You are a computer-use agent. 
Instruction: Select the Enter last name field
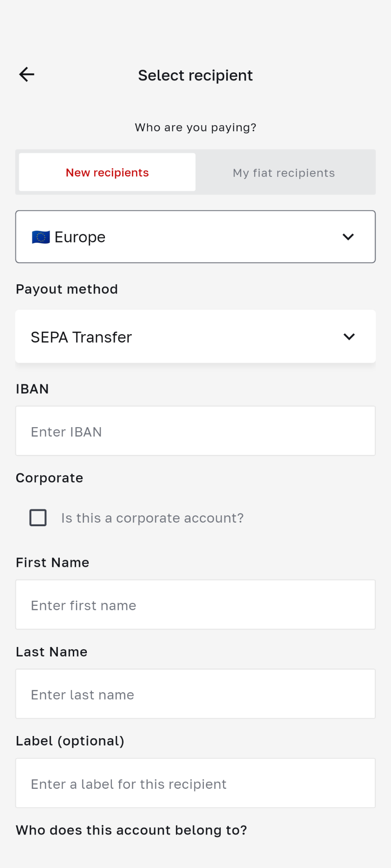[195, 694]
